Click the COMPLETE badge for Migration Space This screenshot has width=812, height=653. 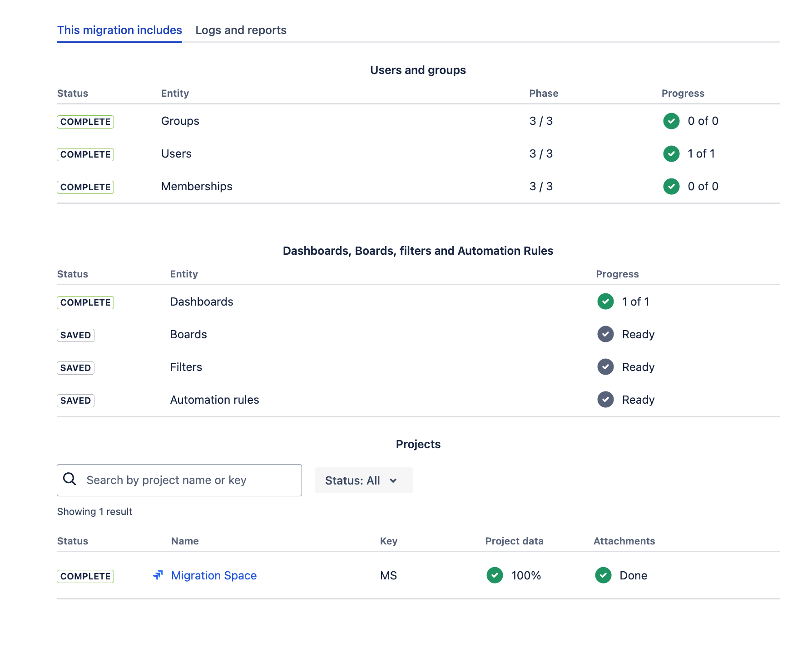click(x=85, y=576)
